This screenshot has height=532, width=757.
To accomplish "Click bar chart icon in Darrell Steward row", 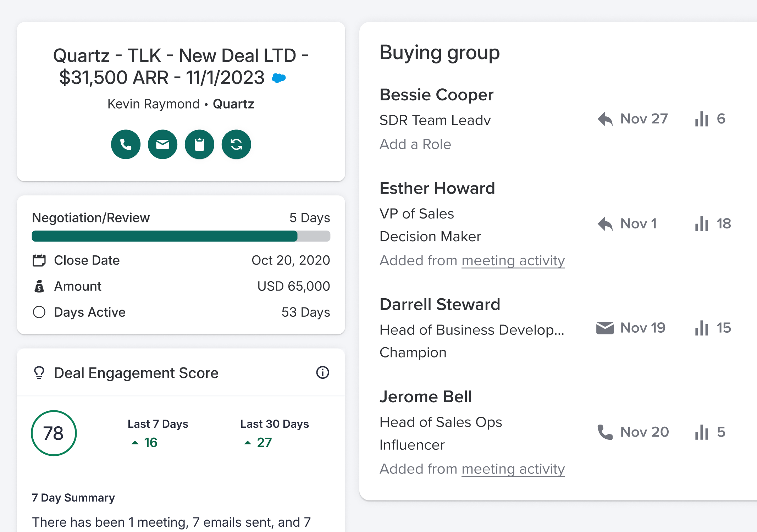I will tap(702, 328).
